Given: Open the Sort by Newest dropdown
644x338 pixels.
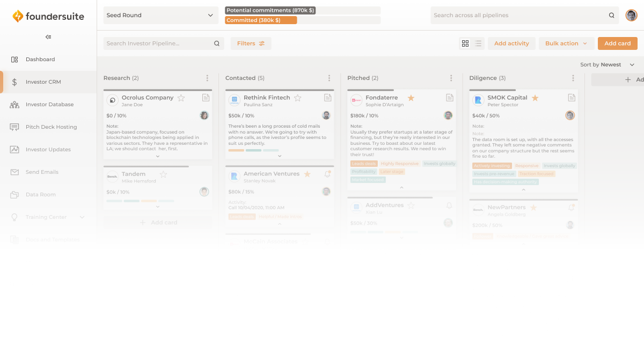Looking at the screenshot, I should pyautogui.click(x=608, y=65).
